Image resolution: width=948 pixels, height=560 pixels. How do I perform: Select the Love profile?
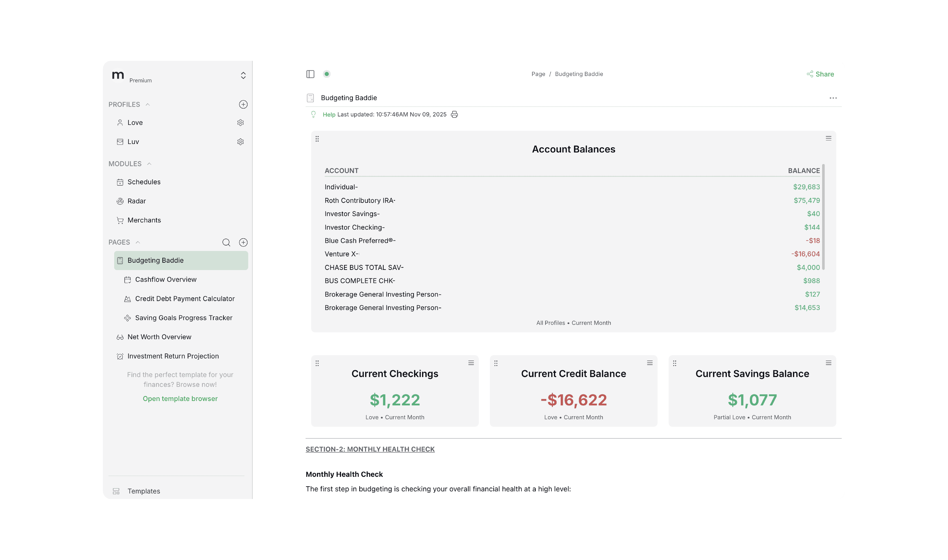coord(135,123)
